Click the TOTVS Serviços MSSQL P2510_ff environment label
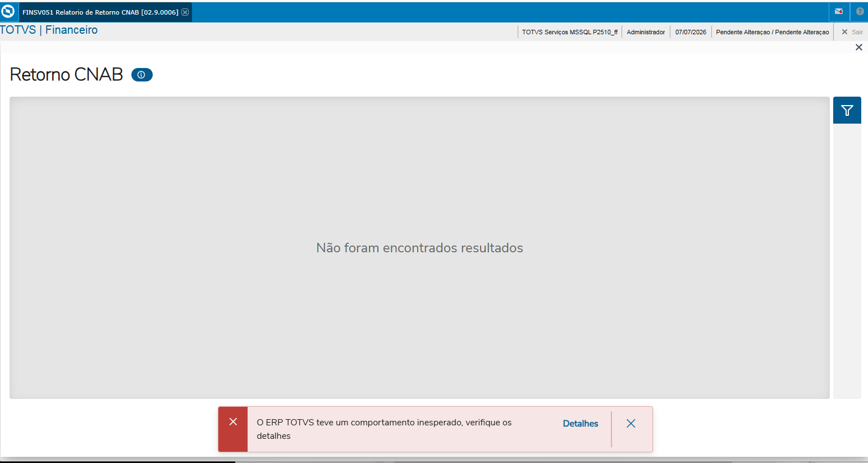The width and height of the screenshot is (868, 463). [x=570, y=32]
